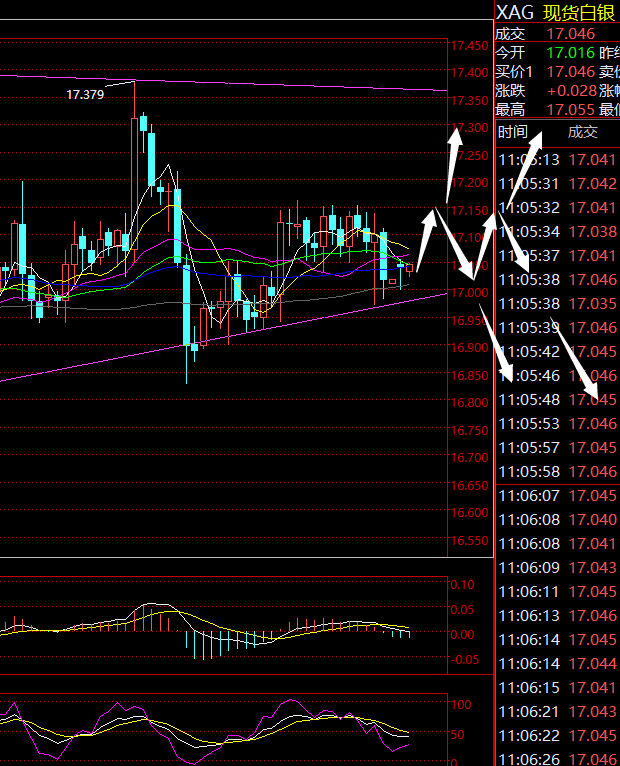Click the 17.450 price axis label
Viewport: 620px width, 766px height.
(x=469, y=46)
